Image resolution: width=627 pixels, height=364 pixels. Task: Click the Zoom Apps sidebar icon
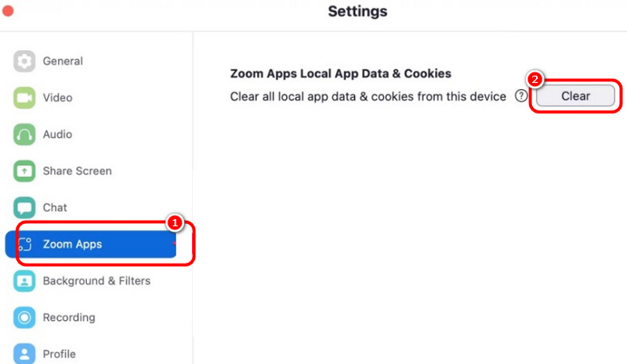tap(25, 244)
